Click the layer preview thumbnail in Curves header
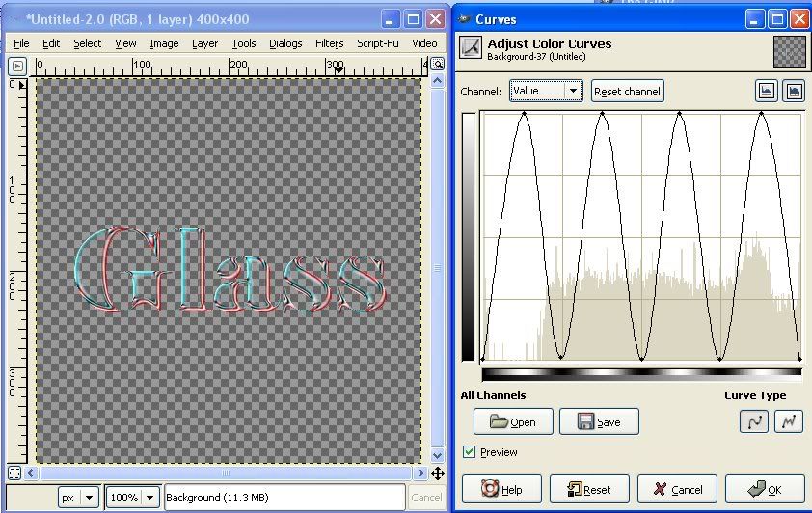The height and width of the screenshot is (513, 812). [x=790, y=52]
